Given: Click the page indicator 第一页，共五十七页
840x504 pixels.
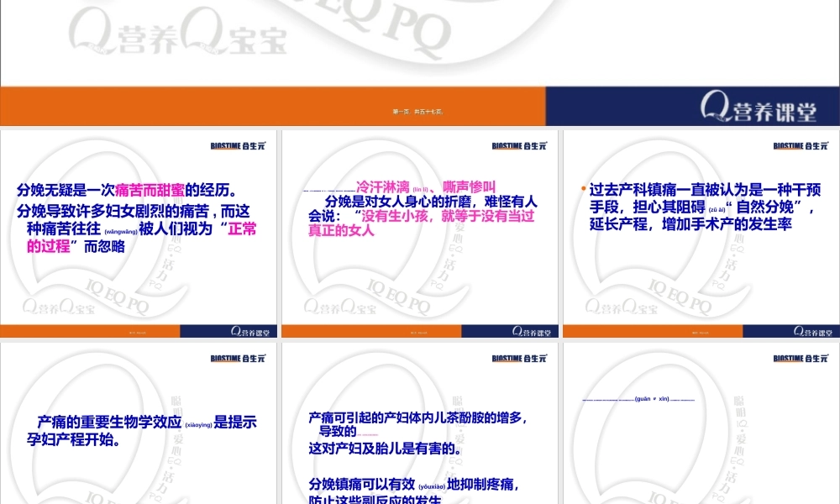Looking at the screenshot, I should tap(419, 110).
